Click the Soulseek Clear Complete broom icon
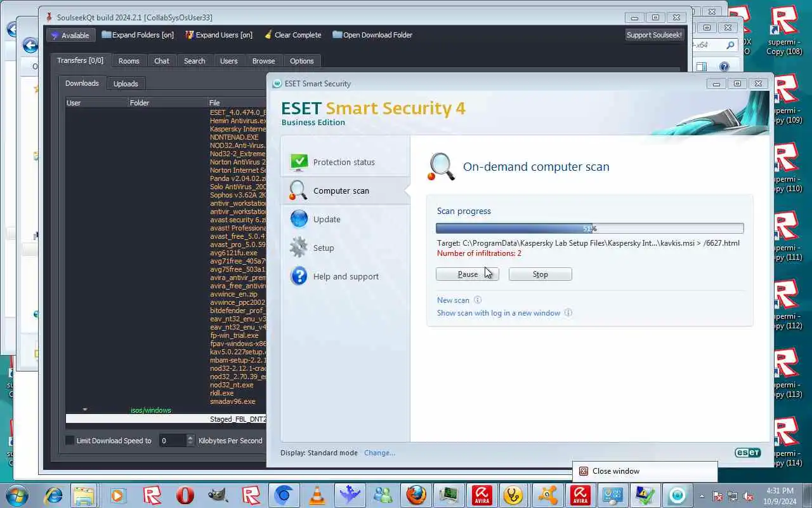The width and height of the screenshot is (812, 508). (268, 35)
